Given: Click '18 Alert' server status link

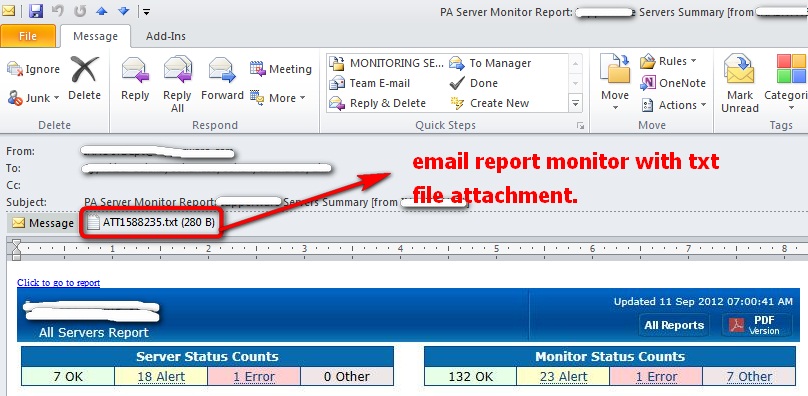Looking at the screenshot, I should coord(161,376).
